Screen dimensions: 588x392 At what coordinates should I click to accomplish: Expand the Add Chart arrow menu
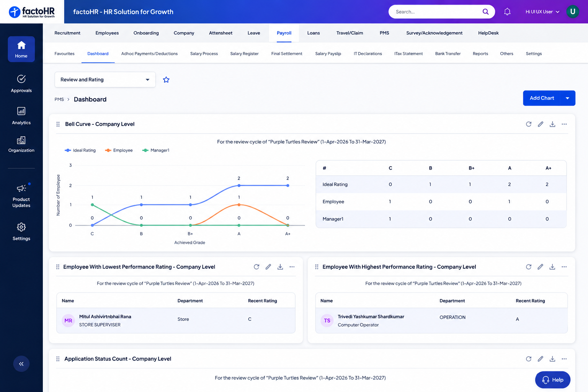point(568,98)
